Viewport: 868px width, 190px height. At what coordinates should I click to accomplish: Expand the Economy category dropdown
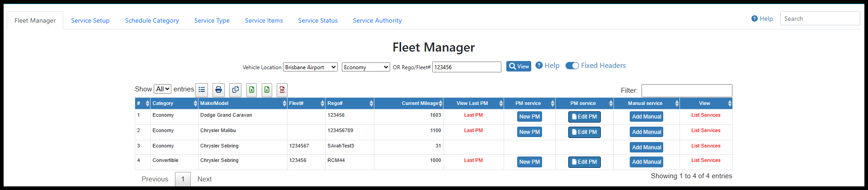[x=366, y=67]
